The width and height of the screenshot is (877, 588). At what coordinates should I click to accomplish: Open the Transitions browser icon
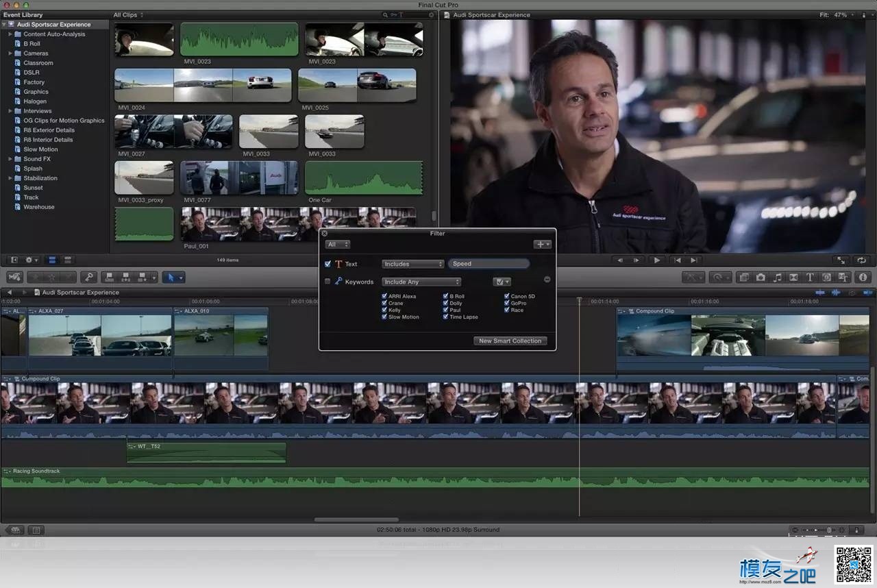793,278
